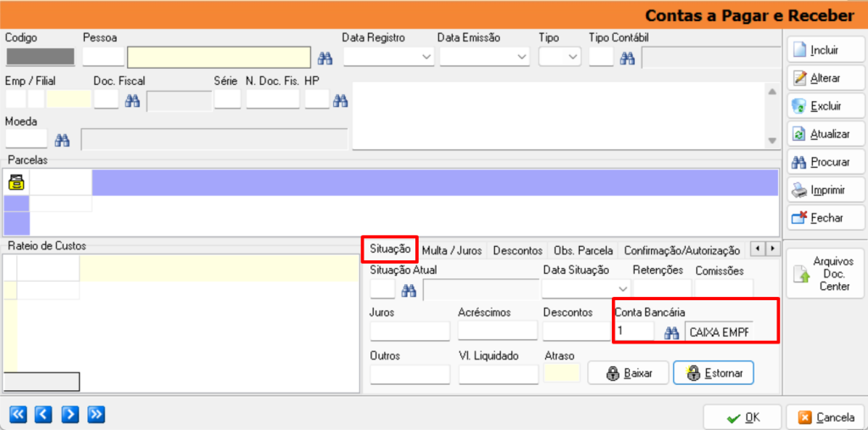The width and height of the screenshot is (868, 430).
Task: Open Data Registro dropdown
Action: (x=426, y=57)
